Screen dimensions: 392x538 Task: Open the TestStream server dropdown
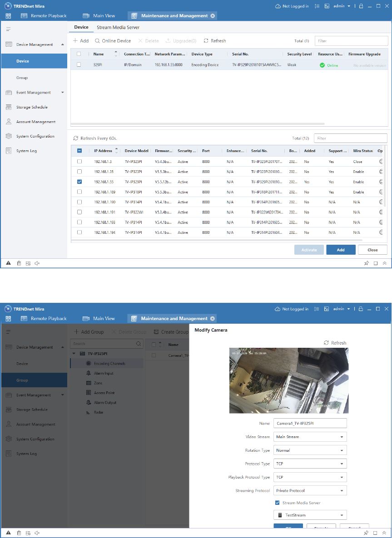point(310,515)
